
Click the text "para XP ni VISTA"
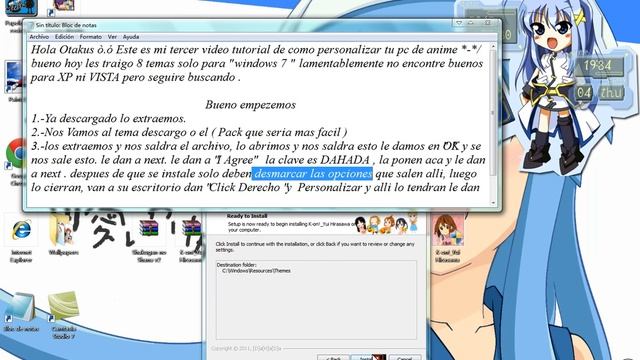[x=75, y=78]
